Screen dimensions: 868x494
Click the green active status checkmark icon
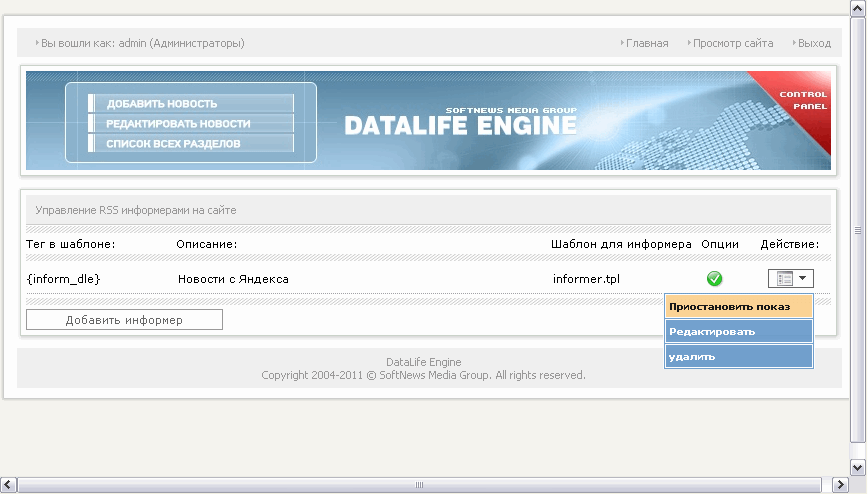click(714, 279)
